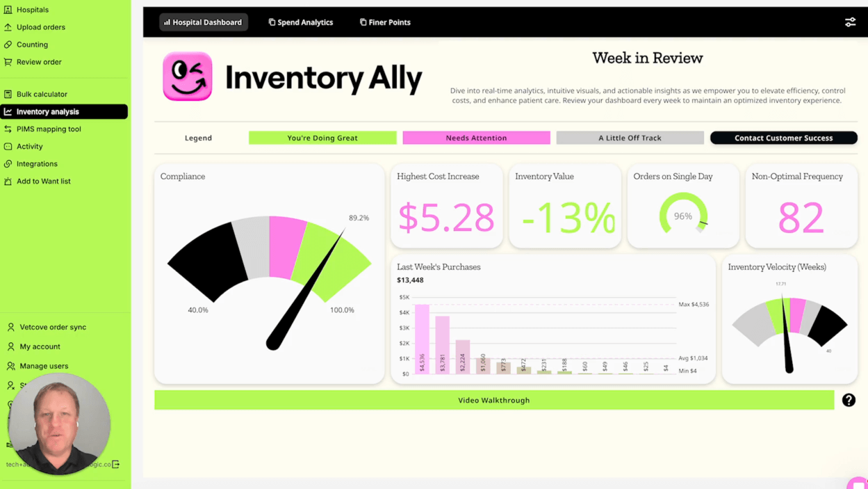Open the Vetcove order sync page
Screen dimensions: 868x489
click(x=53, y=327)
